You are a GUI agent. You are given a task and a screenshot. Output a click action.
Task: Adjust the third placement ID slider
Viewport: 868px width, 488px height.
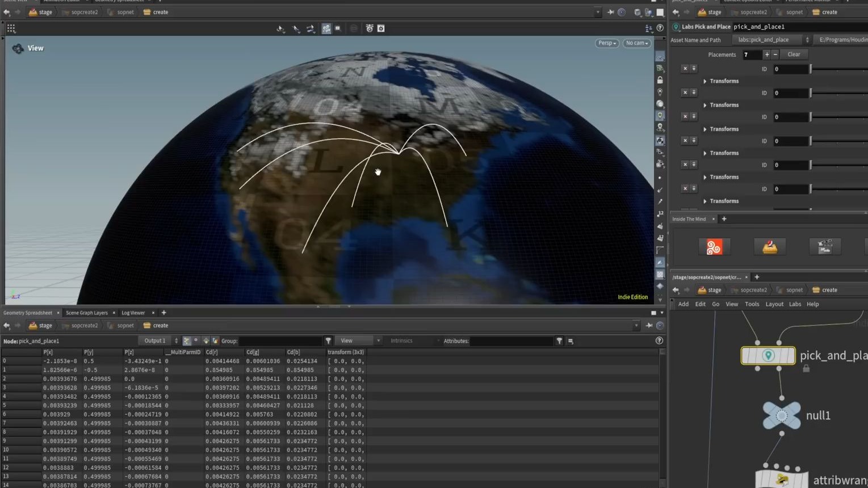[x=839, y=117]
